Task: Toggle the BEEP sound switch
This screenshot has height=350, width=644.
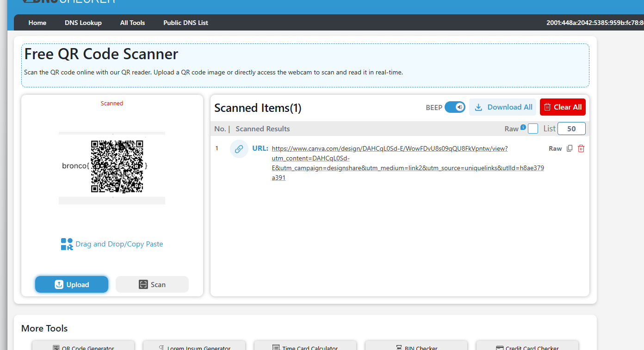Action: [x=455, y=107]
